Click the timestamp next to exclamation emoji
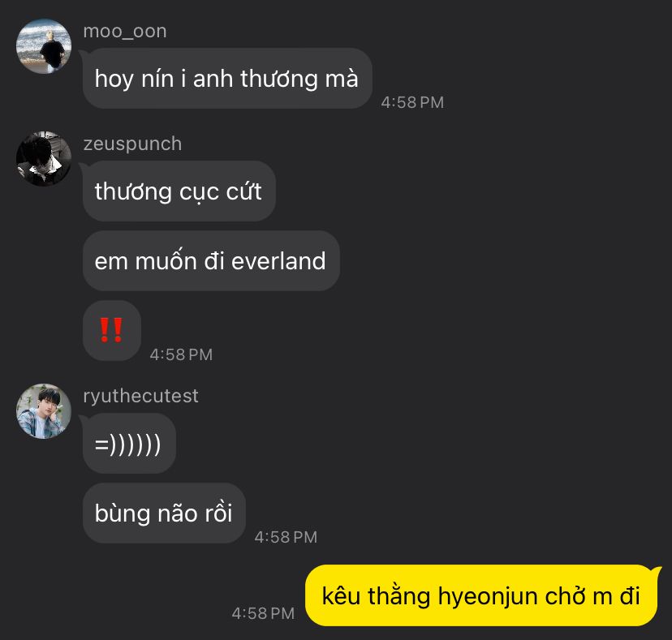The width and height of the screenshot is (672, 640). [181, 354]
